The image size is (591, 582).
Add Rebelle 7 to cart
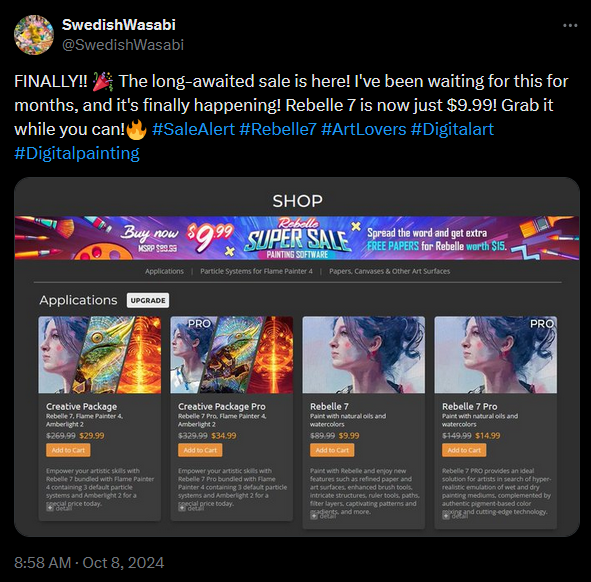(332, 450)
